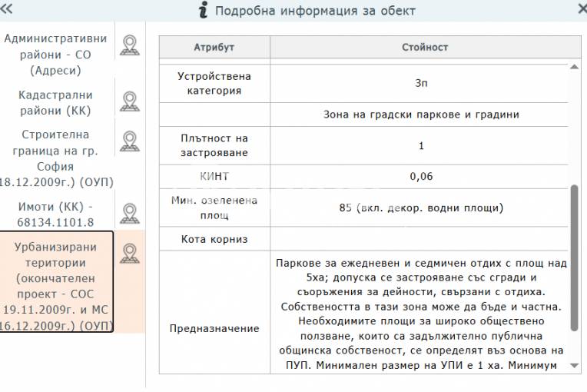
Task: Locate Административни райони on map icon
Action: coord(130,45)
